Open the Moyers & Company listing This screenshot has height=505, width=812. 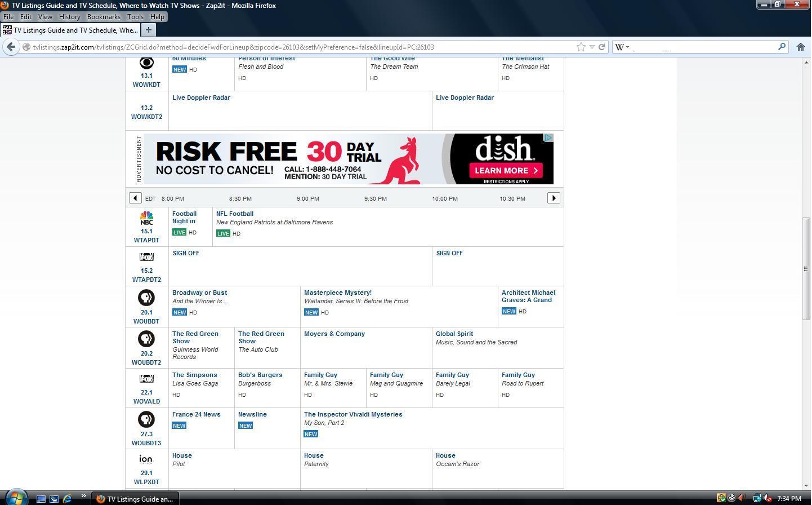334,334
